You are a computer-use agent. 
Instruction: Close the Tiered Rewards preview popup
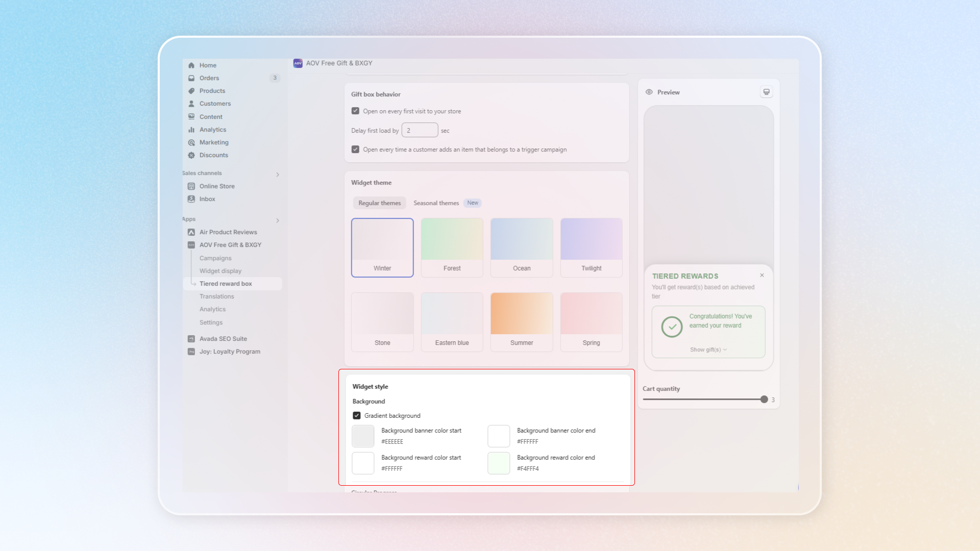point(762,275)
